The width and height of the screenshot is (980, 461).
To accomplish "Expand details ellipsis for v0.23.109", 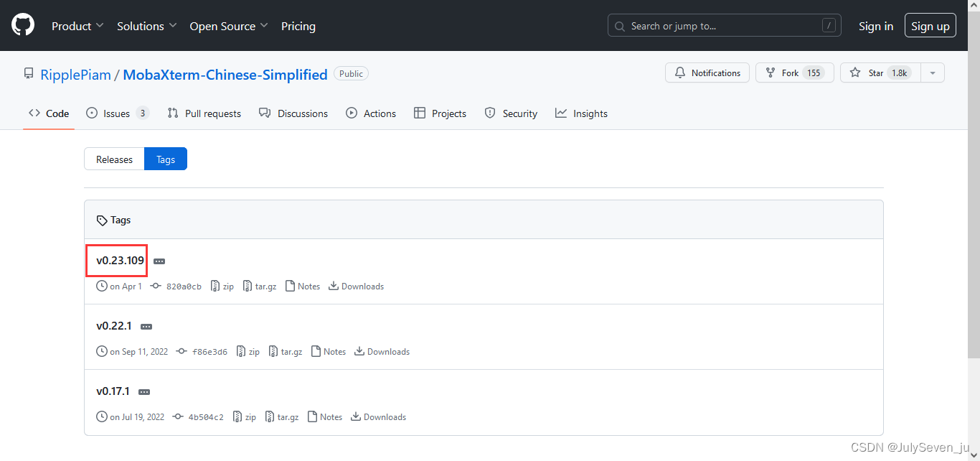I will [159, 261].
